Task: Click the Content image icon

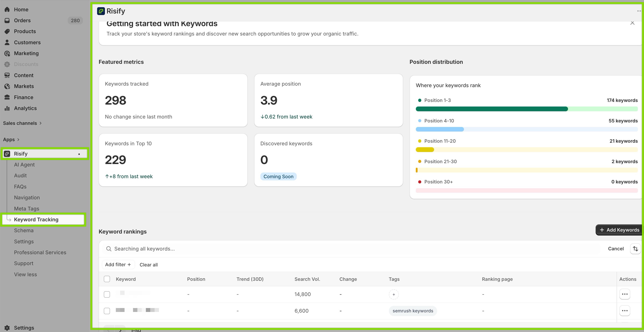Action: pyautogui.click(x=7, y=75)
